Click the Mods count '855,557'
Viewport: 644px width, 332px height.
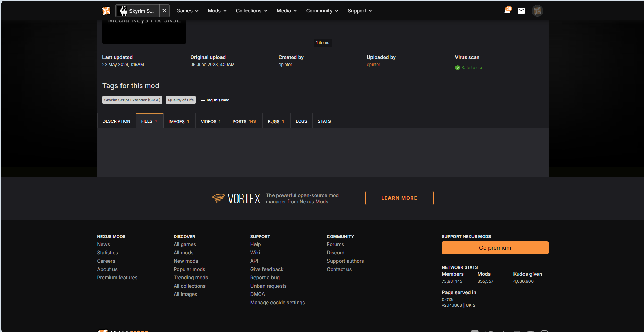(x=485, y=281)
